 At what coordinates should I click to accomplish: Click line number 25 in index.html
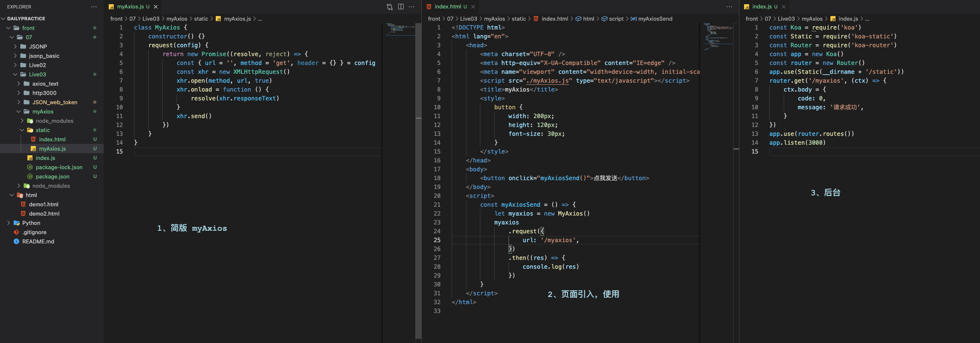point(437,240)
